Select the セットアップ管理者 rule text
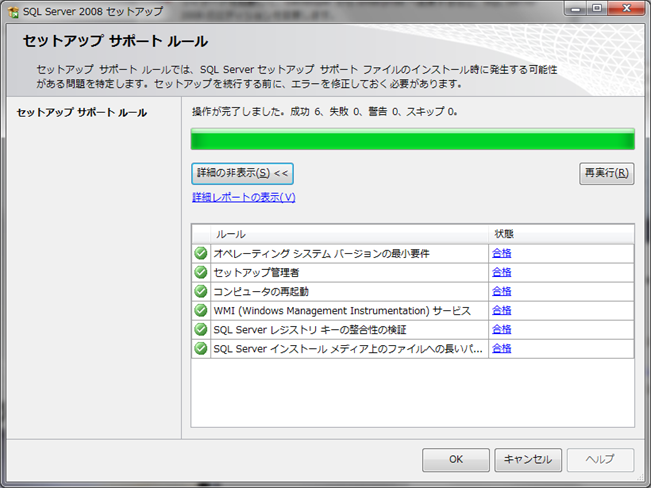 point(257,272)
